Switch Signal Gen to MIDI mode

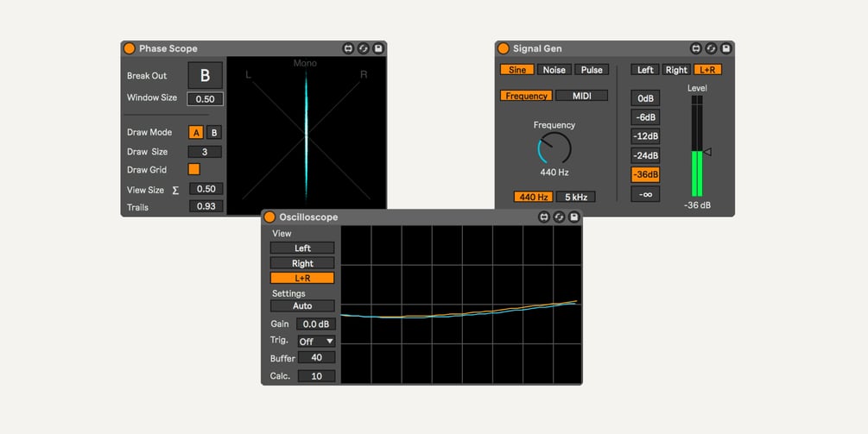582,96
